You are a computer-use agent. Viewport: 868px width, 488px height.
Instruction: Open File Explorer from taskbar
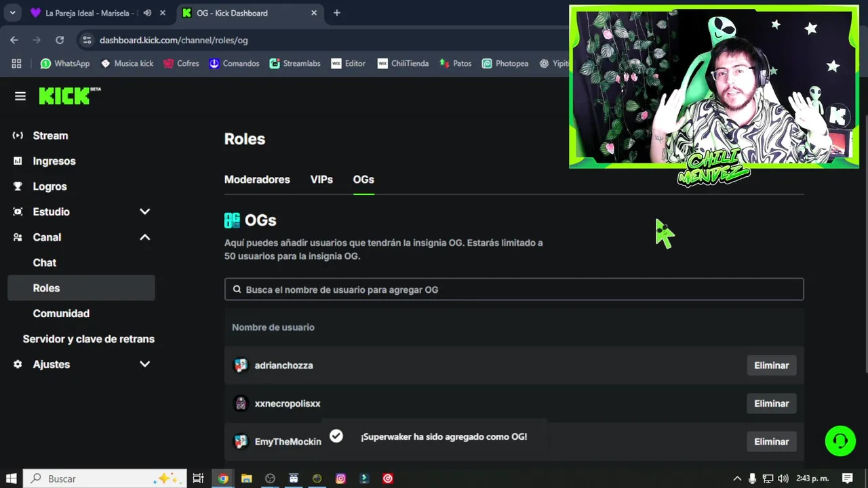coord(247,479)
